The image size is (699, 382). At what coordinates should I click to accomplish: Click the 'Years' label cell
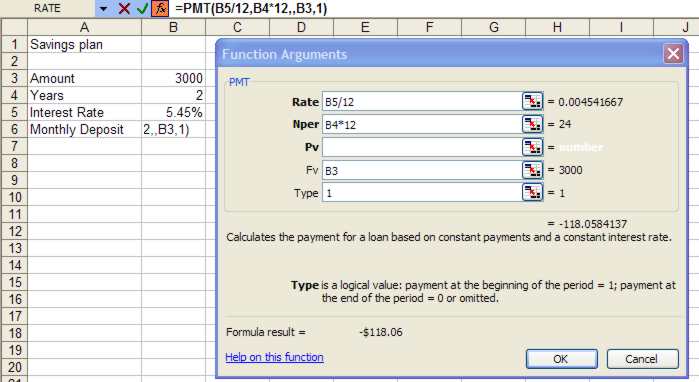84,95
